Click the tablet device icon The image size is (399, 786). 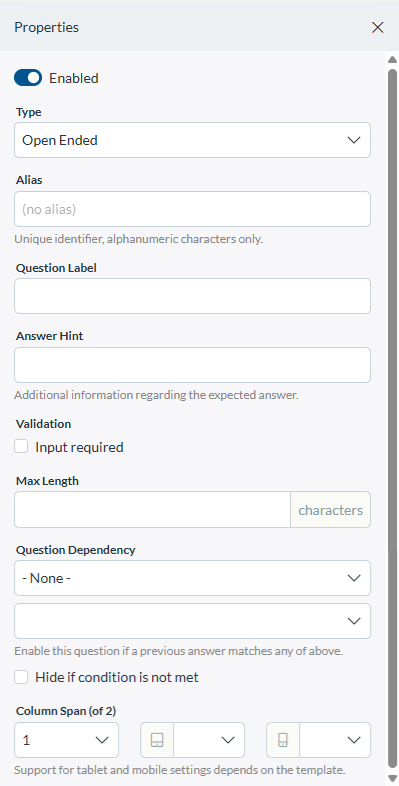tap(157, 740)
